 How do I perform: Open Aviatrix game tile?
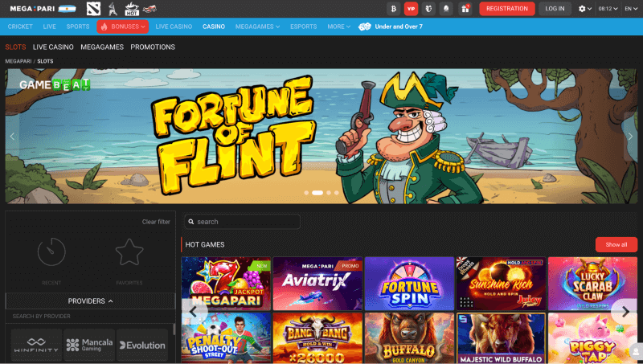click(x=317, y=284)
